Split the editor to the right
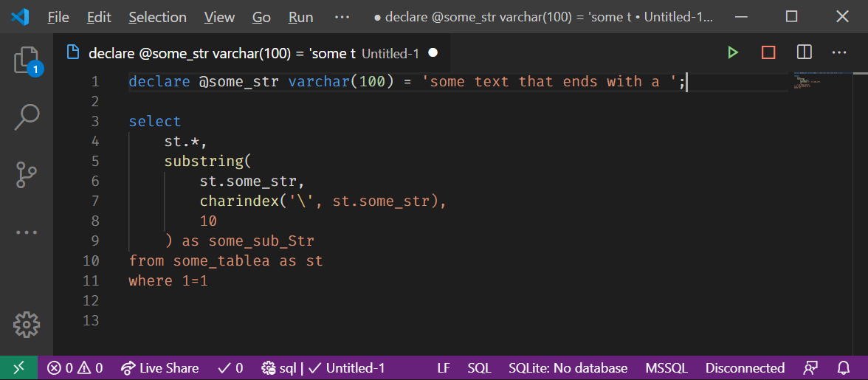The image size is (868, 380). point(804,52)
